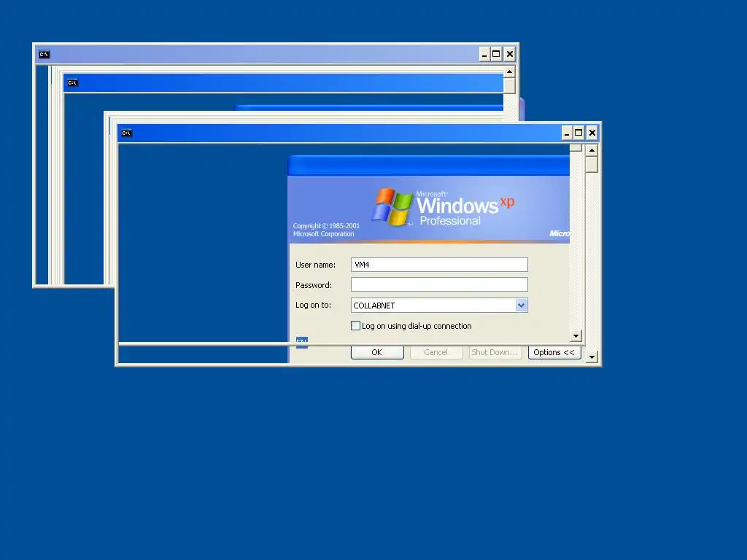Click the front window's vertical scrollbar thumb
The width and height of the screenshot is (747, 560).
592,165
